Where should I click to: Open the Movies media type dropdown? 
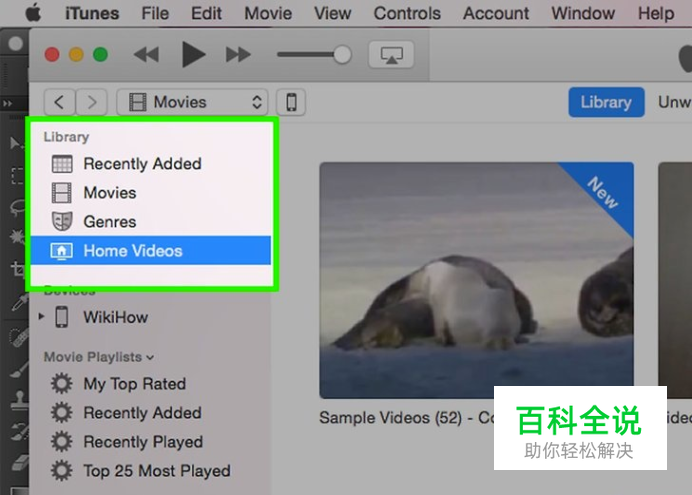[192, 102]
